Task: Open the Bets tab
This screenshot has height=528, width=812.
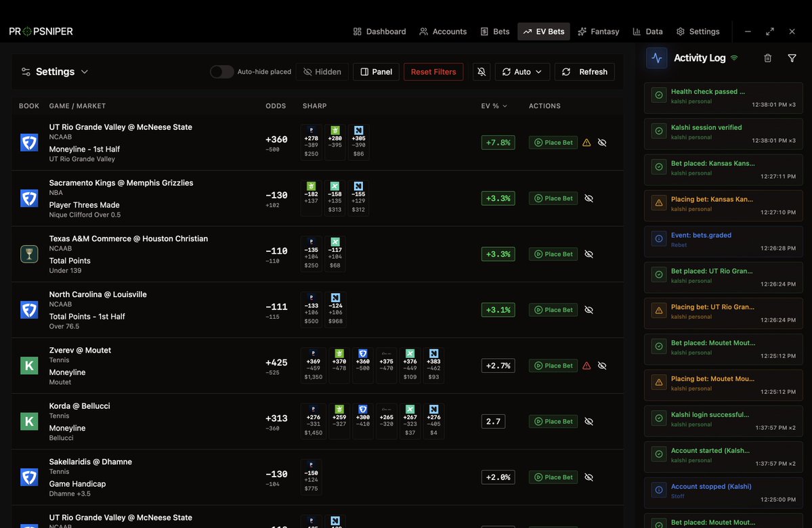Action: [x=494, y=32]
